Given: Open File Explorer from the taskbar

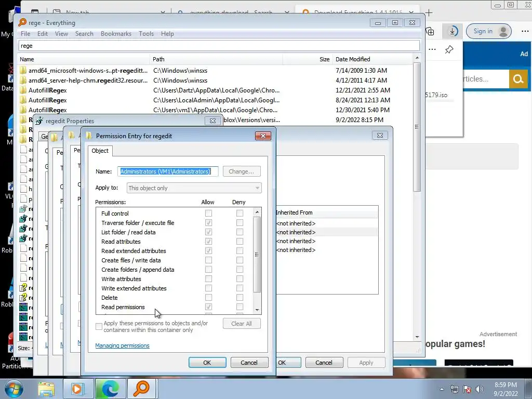Looking at the screenshot, I should pyautogui.click(x=46, y=389).
